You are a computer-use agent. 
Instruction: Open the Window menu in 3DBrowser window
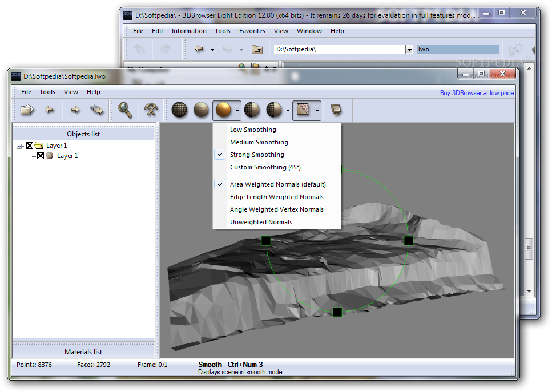(x=309, y=31)
